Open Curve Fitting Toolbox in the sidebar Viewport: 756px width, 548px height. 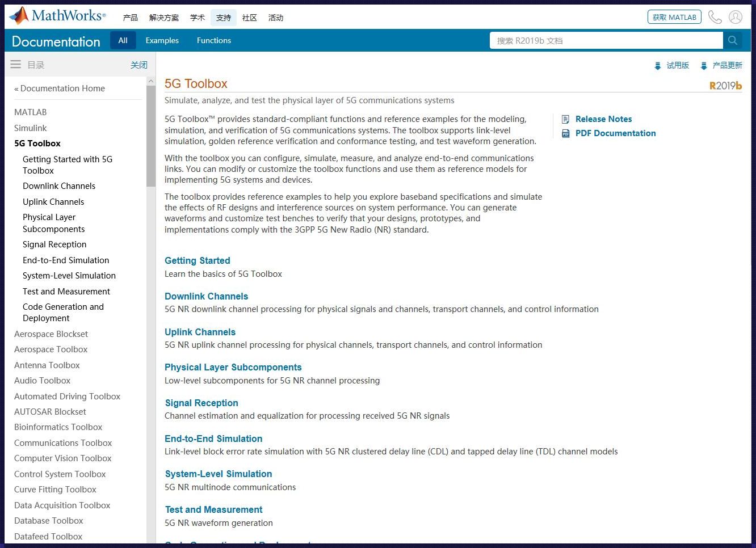click(x=56, y=490)
